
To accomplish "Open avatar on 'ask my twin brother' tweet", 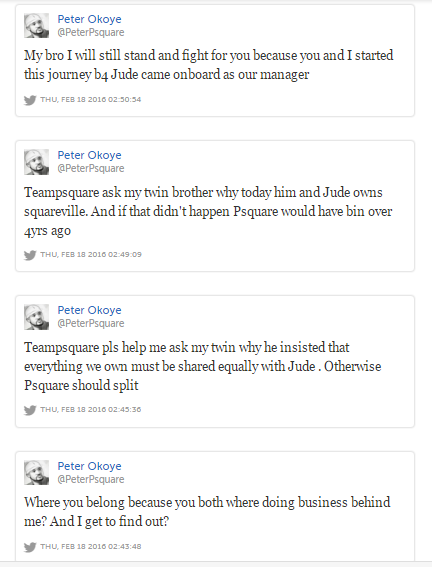I will click(x=37, y=162).
